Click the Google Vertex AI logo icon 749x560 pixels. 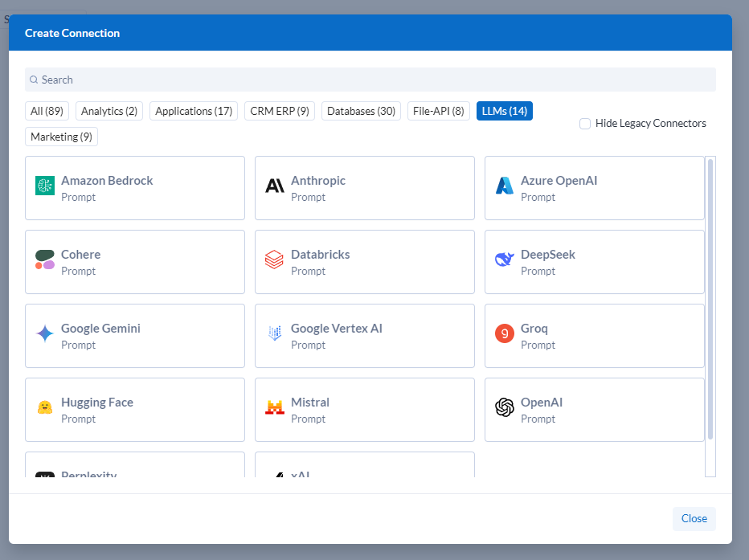(x=275, y=333)
